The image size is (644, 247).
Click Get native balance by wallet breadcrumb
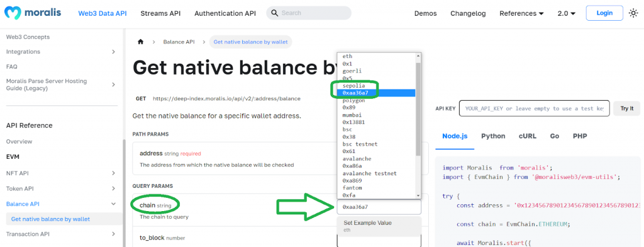pyautogui.click(x=250, y=42)
